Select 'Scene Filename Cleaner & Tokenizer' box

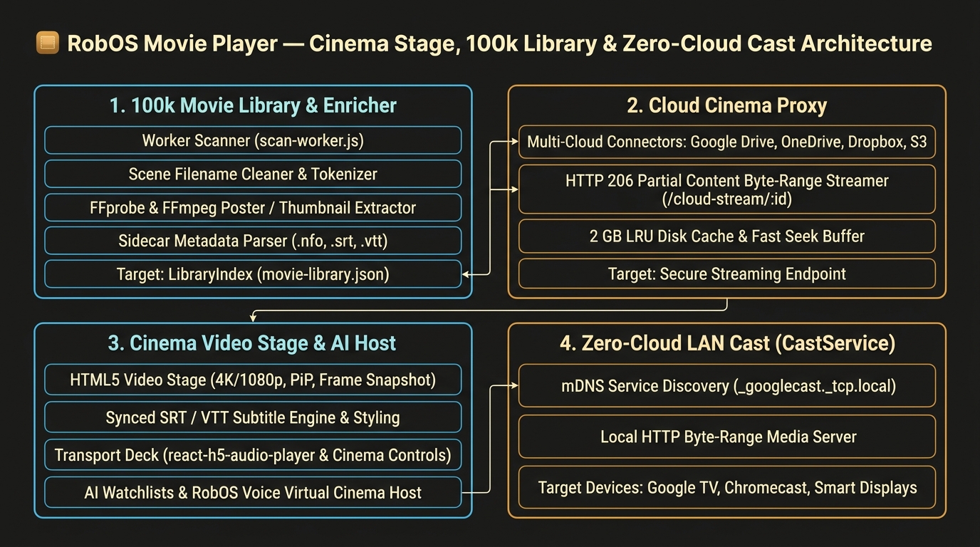pos(253,174)
